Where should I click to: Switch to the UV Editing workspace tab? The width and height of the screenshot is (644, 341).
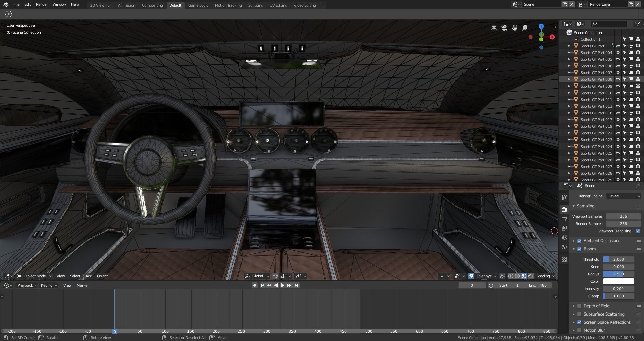(x=278, y=5)
